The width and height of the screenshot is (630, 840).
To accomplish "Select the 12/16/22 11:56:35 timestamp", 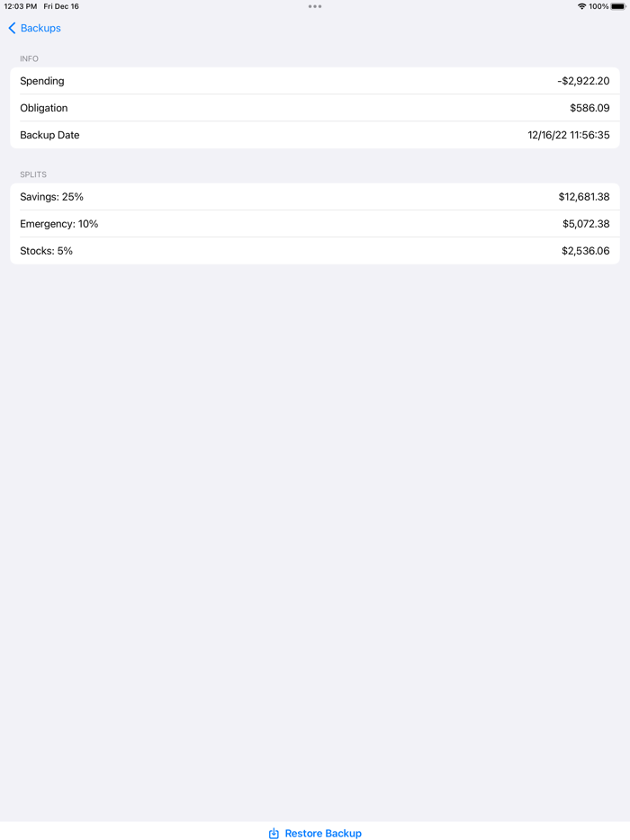I will pyautogui.click(x=569, y=135).
